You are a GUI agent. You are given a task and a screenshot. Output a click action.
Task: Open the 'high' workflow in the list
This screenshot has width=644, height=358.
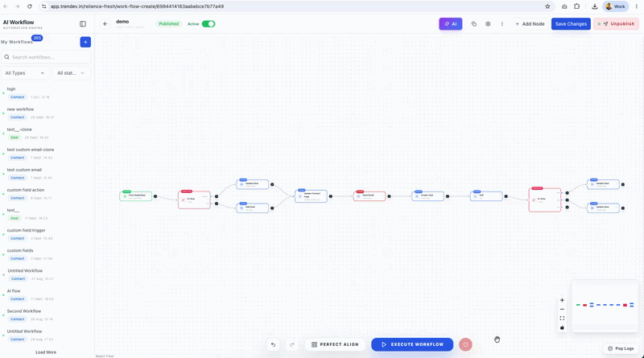[x=46, y=93]
